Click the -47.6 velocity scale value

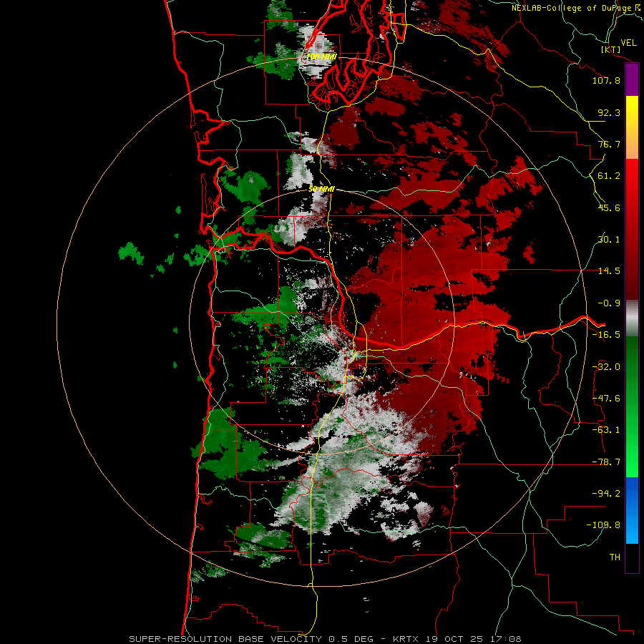point(606,399)
